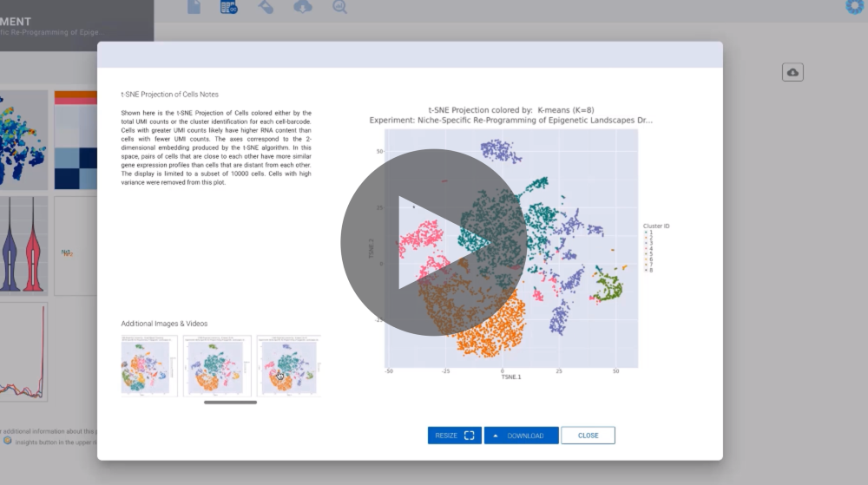Open line chart thumbnail in background page
This screenshot has height=485, width=868.
click(23, 351)
